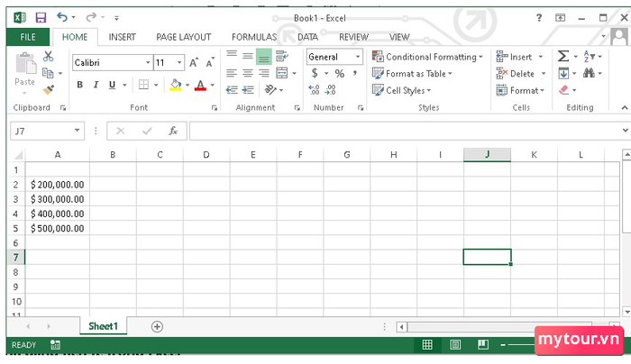Toggle Bold formatting
Image resolution: width=631 pixels, height=364 pixels.
pyautogui.click(x=79, y=85)
